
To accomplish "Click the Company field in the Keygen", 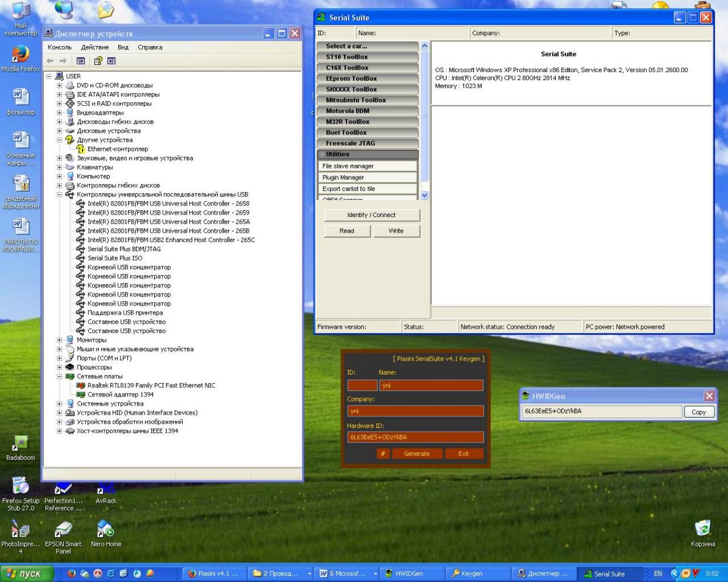I will (x=416, y=411).
